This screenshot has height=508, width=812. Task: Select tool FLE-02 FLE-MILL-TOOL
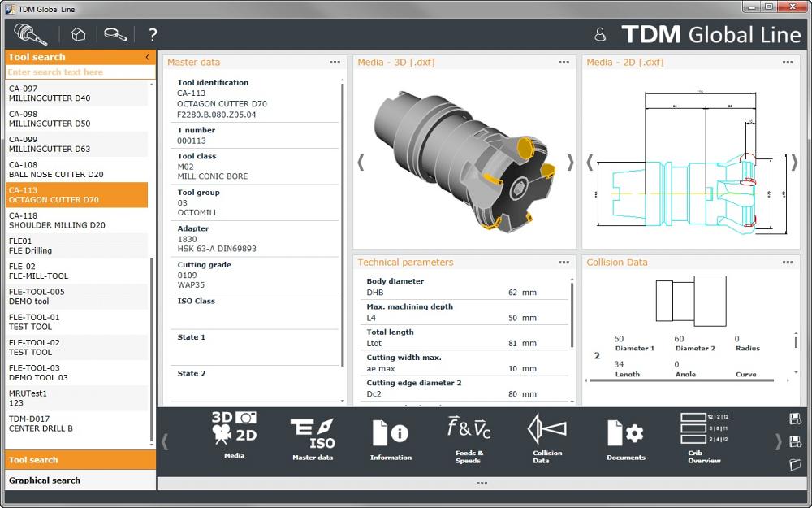76,271
